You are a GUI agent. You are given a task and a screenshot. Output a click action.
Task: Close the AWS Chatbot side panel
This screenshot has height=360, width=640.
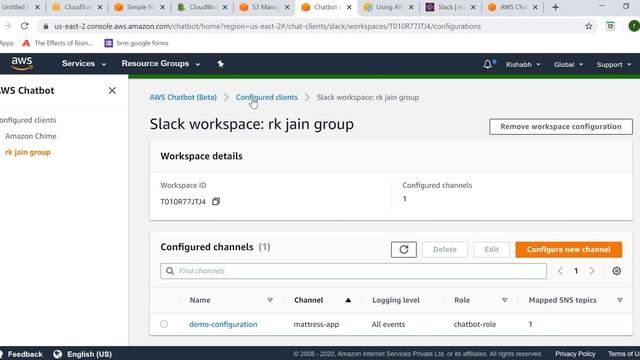click(x=112, y=91)
